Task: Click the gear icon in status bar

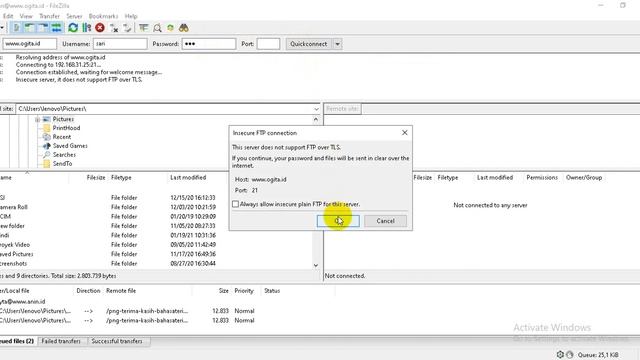Action: click(x=560, y=355)
